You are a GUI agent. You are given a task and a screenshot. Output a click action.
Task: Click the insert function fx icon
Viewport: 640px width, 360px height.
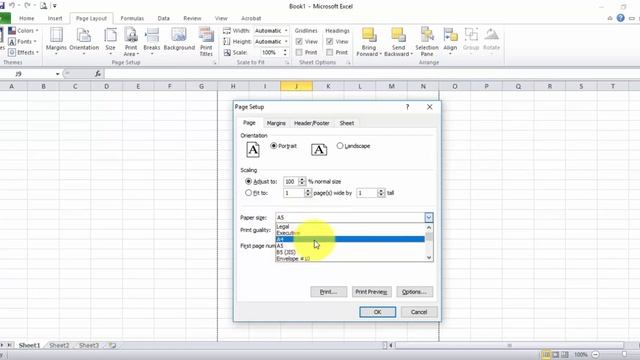98,74
